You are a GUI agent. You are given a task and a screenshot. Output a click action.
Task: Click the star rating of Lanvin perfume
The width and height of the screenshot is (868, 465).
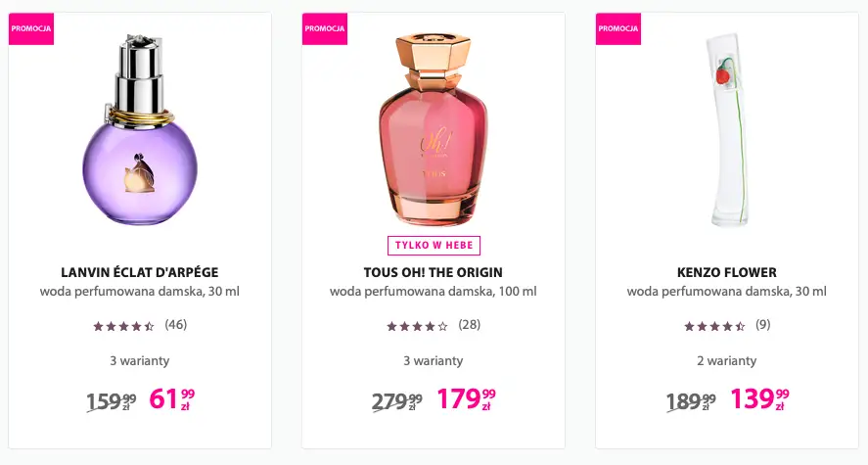click(x=123, y=325)
